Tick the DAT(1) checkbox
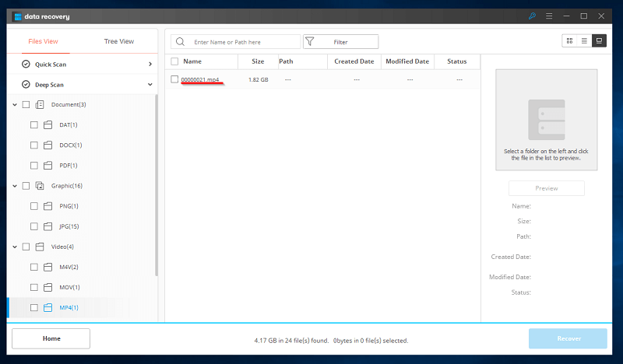 [x=34, y=125]
